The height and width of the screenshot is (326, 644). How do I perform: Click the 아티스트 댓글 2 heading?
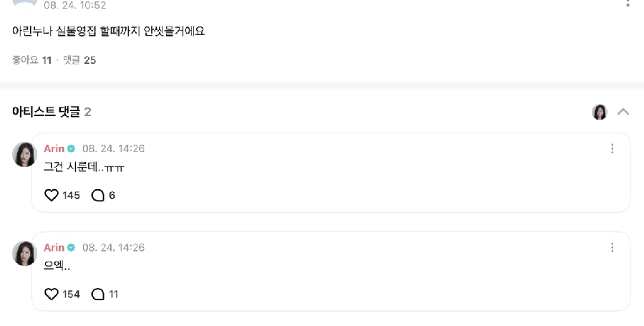tap(52, 112)
